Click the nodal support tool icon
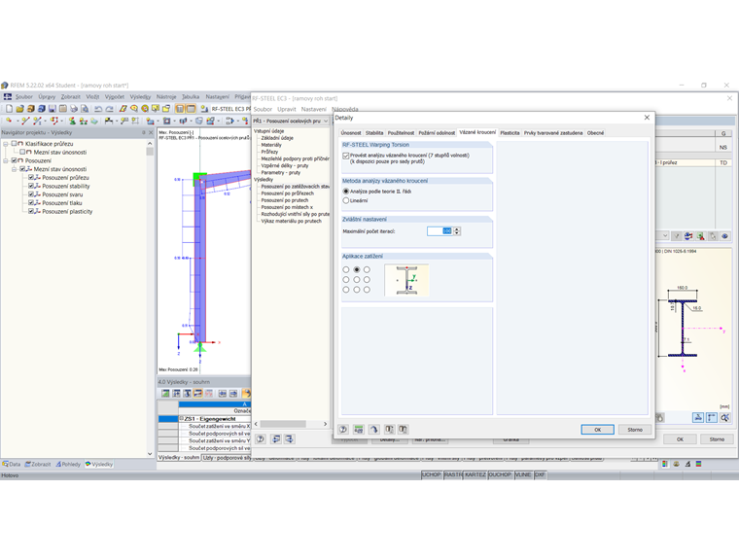Image resolution: width=739 pixels, height=560 pixels. [72, 122]
